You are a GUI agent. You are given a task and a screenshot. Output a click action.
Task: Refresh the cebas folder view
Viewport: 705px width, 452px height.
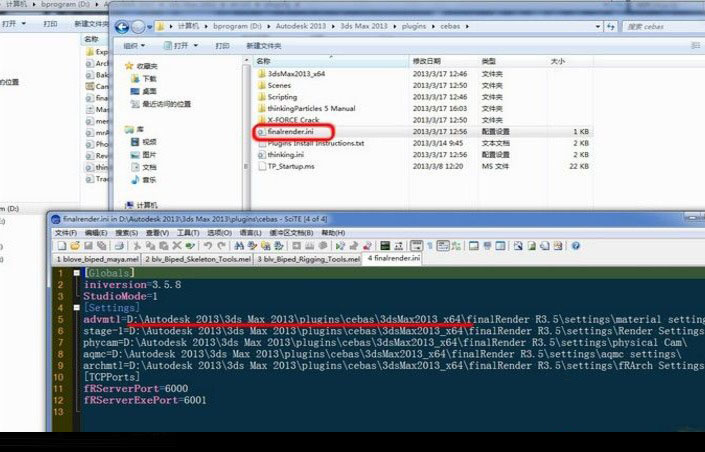(x=611, y=27)
